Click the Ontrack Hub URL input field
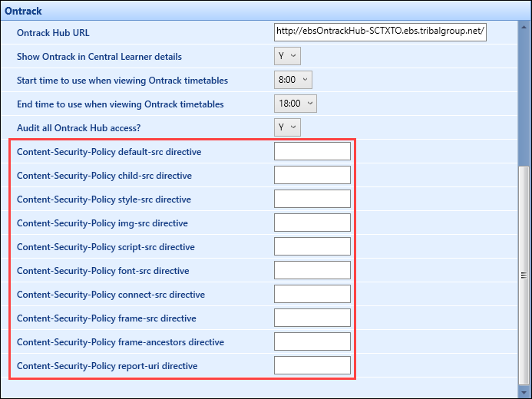Screen dimensions: 532x399 pyautogui.click(x=380, y=32)
